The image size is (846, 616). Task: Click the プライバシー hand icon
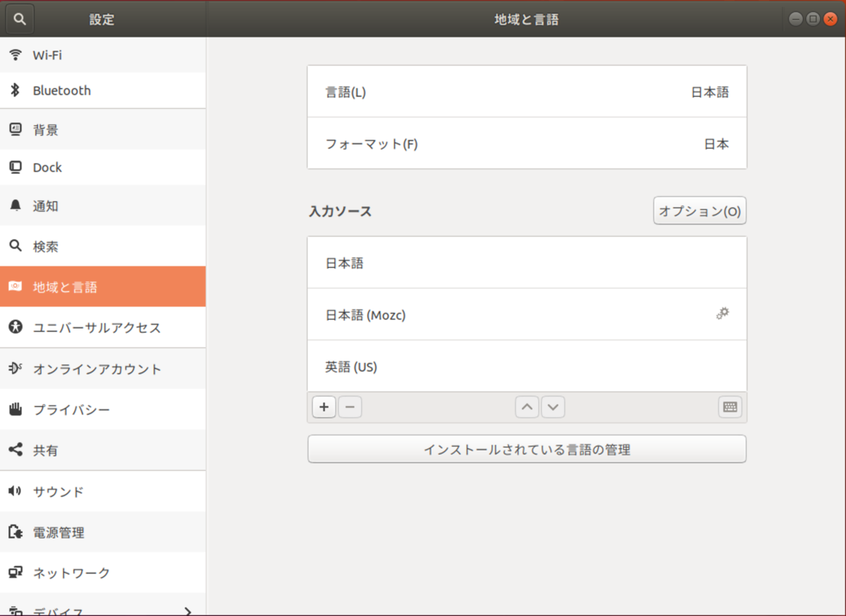(x=17, y=409)
